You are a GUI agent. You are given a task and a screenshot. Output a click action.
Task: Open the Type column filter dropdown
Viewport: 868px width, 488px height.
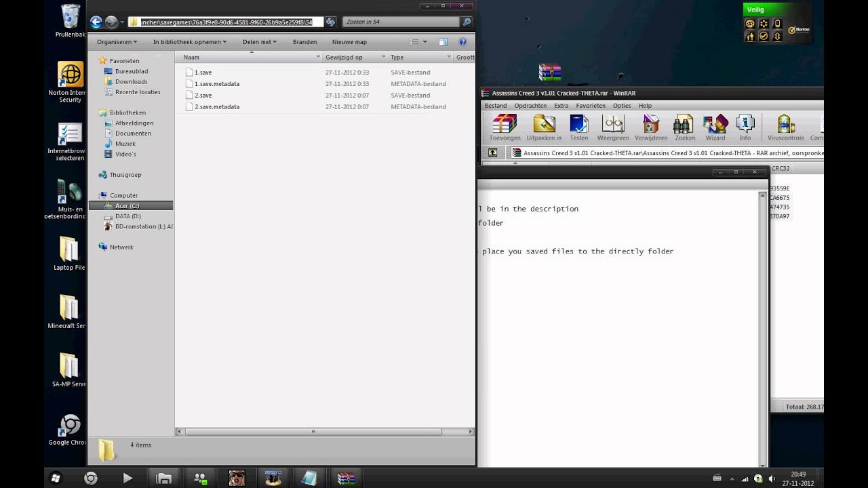pyautogui.click(x=449, y=58)
